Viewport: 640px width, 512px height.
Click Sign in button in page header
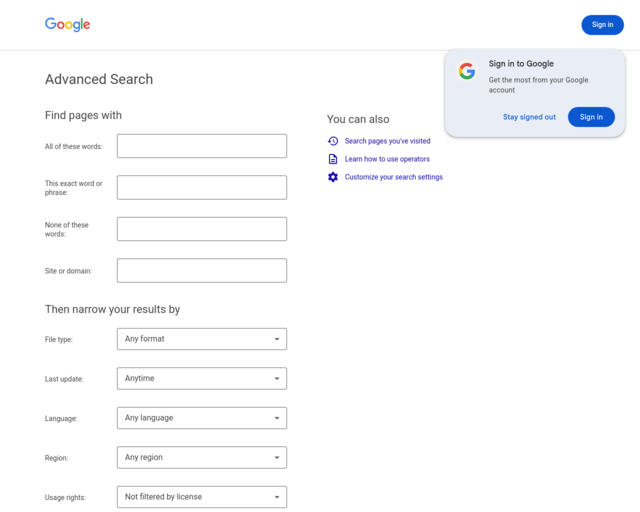pyautogui.click(x=602, y=24)
